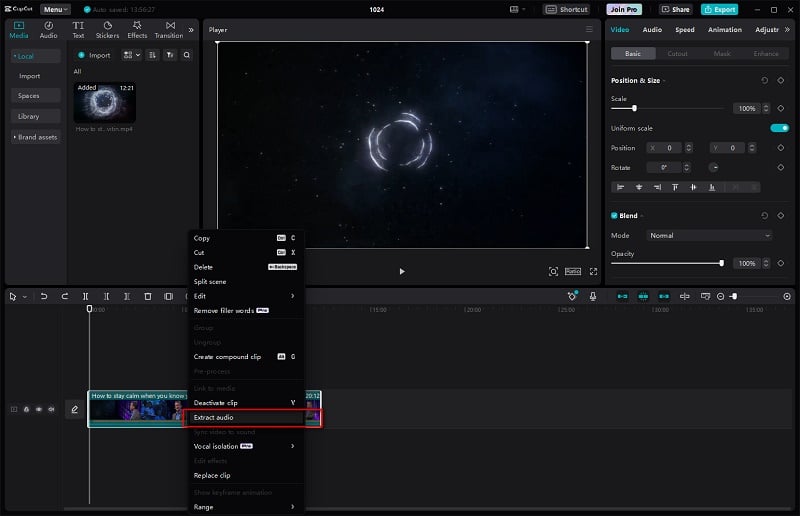Open the aspect Ratio button in player

pyautogui.click(x=572, y=272)
